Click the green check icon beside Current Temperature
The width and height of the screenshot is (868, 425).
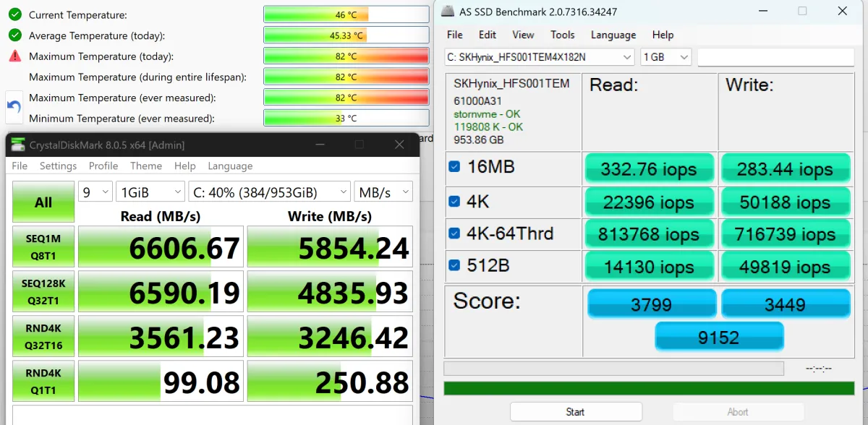click(x=14, y=14)
